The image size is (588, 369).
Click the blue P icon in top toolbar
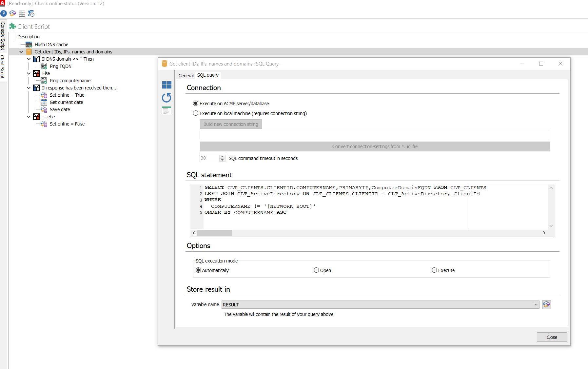pyautogui.click(x=4, y=13)
